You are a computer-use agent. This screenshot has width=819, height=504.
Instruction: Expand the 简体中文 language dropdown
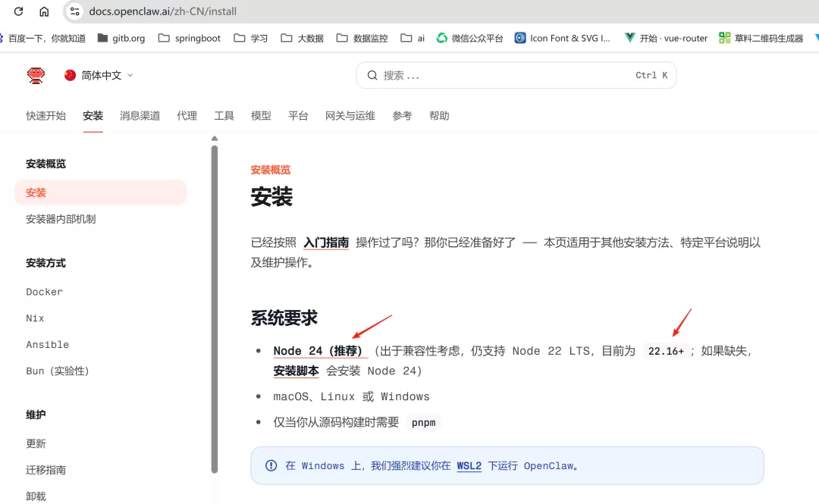[99, 75]
